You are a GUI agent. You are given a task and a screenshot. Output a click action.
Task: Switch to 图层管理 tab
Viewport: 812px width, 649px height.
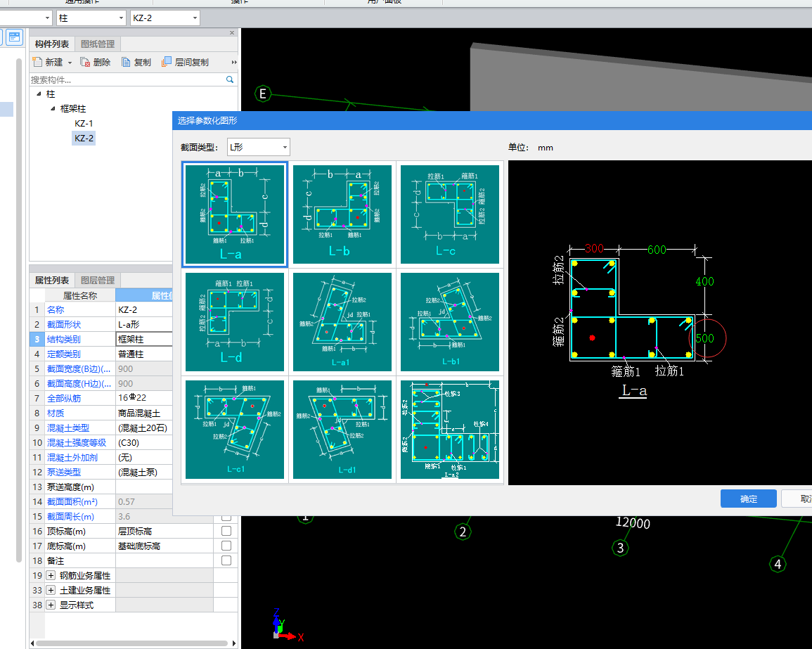coord(98,281)
